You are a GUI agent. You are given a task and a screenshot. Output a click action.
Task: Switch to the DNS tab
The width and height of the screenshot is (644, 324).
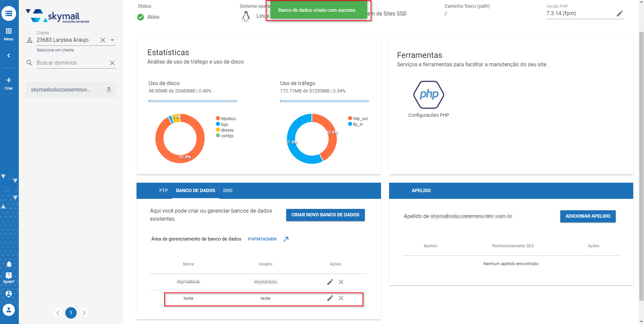[x=228, y=190]
